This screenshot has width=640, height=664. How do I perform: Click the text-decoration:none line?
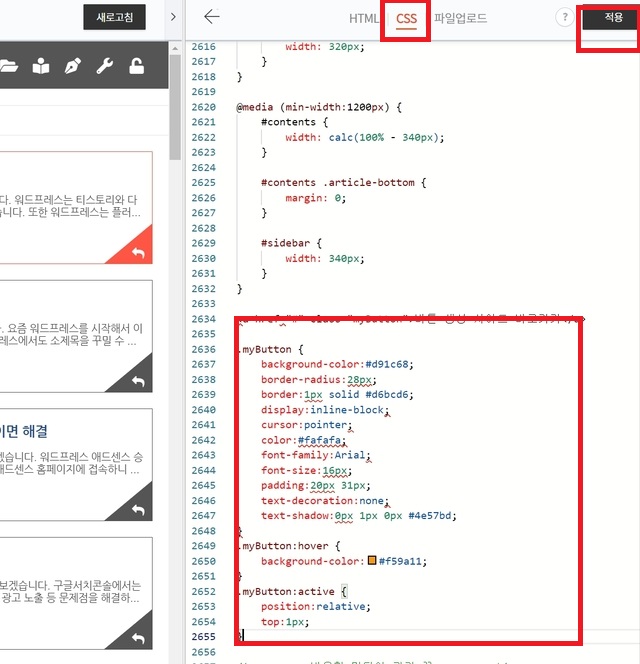[325, 501]
